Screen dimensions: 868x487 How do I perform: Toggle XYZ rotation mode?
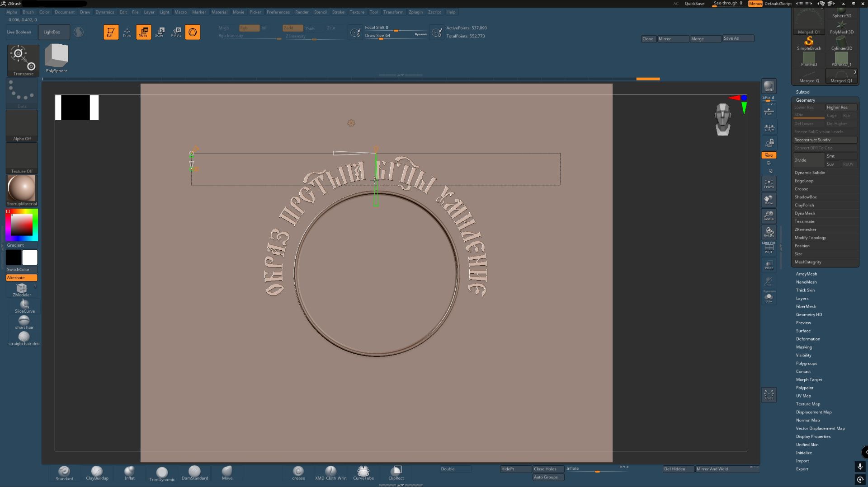coord(769,155)
